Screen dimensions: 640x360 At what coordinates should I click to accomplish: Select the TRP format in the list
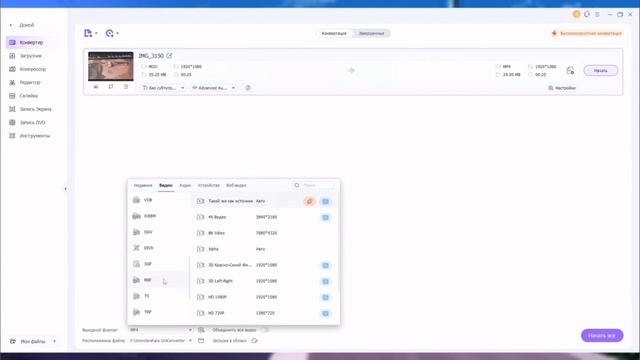coord(158,312)
